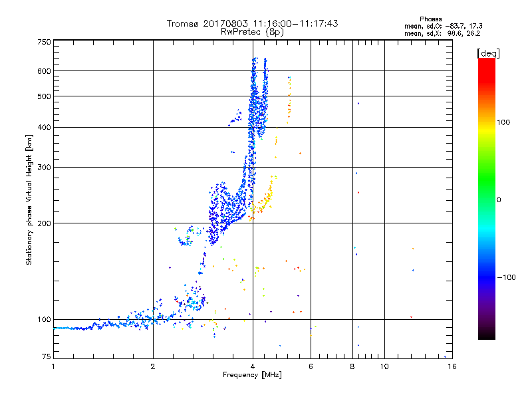
Task: Click the x-axis '1' tick label
Action: point(53,366)
